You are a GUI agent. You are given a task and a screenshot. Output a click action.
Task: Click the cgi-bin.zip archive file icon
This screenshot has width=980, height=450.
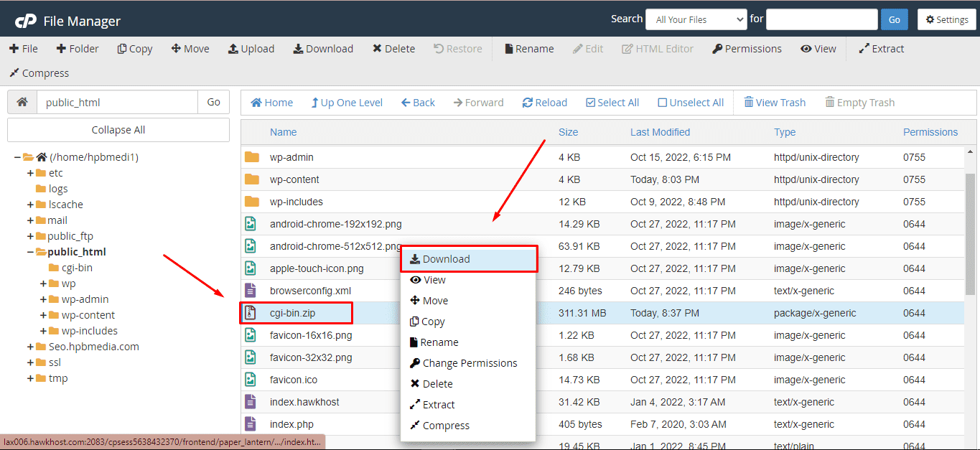click(250, 313)
